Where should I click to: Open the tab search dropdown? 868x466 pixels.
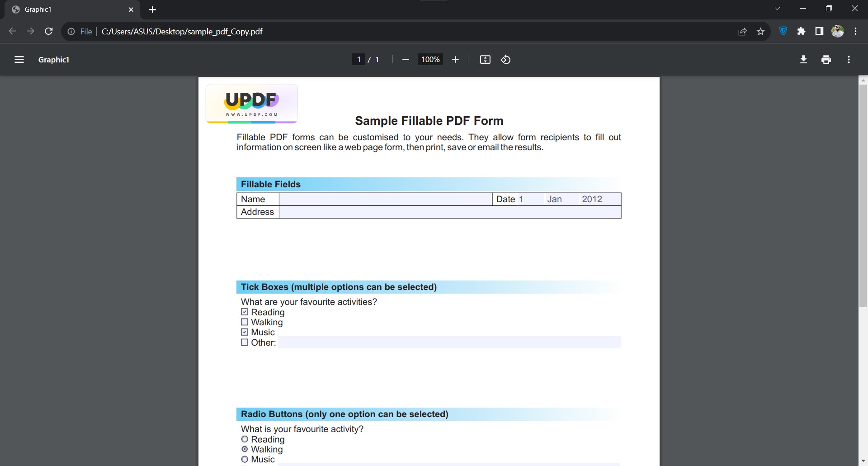tap(777, 8)
